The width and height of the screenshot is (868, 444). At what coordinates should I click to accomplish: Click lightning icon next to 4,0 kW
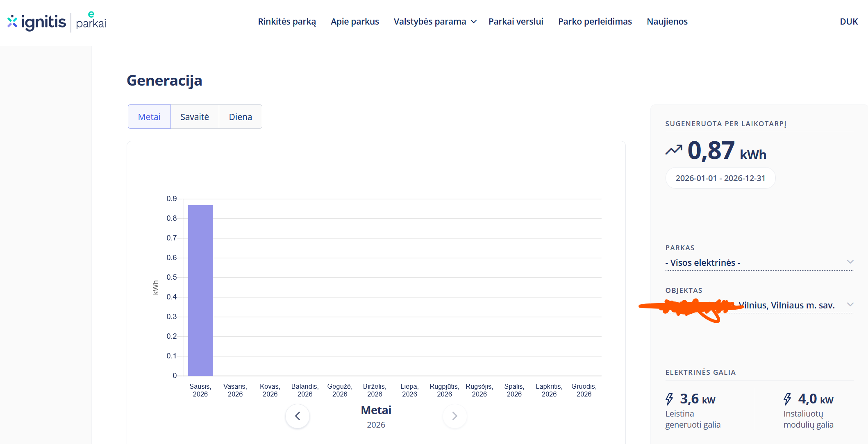coord(787,399)
